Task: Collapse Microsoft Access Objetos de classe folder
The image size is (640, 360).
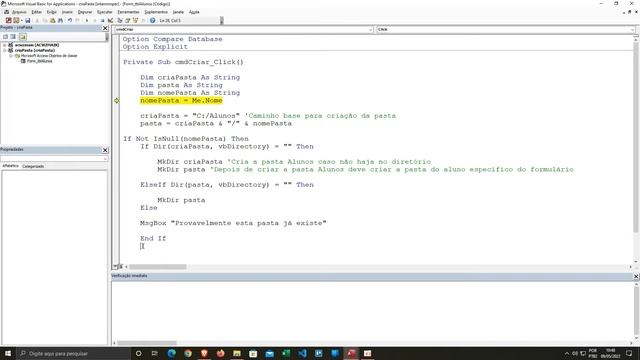Action: pos(11,56)
